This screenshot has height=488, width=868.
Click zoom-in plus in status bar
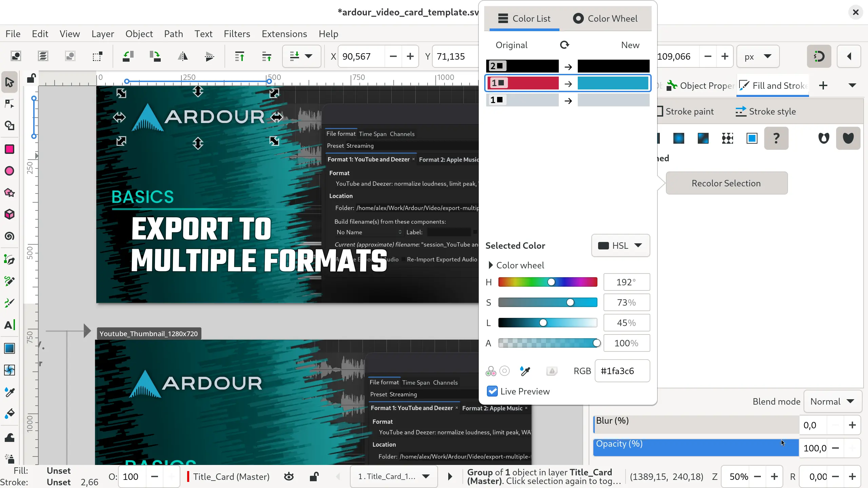click(x=774, y=477)
